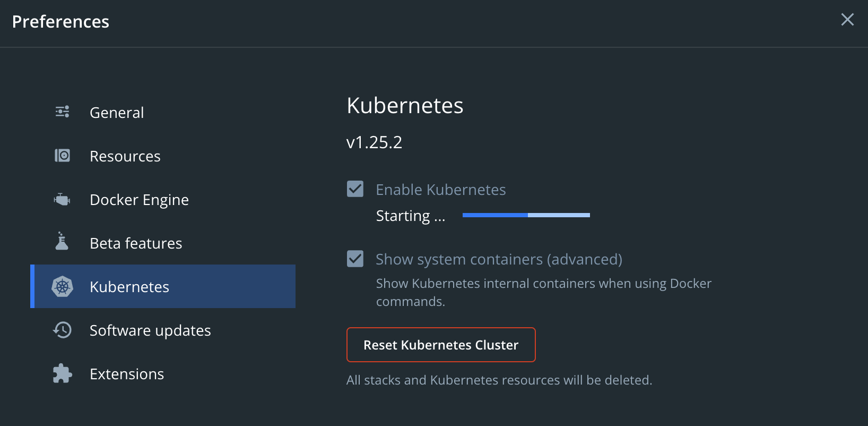Click the Software updates clock icon

coord(62,330)
